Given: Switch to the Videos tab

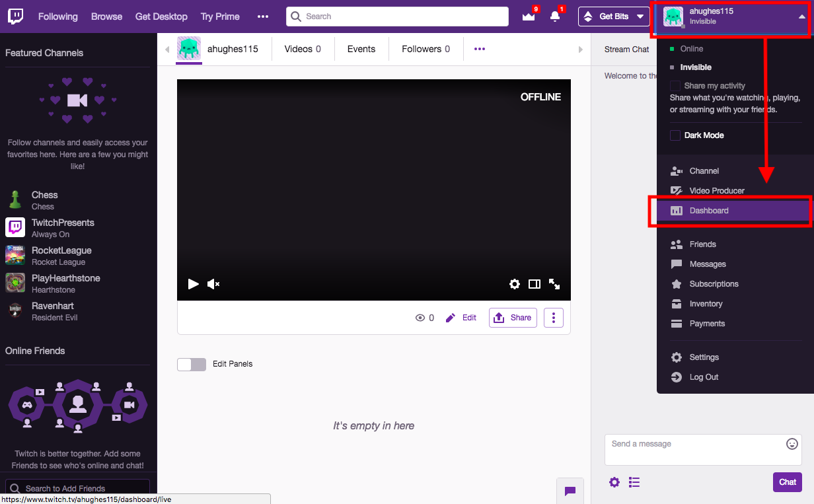Looking at the screenshot, I should 303,49.
